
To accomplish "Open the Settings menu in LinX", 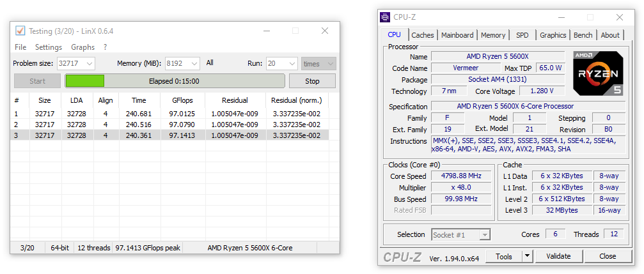I will [49, 47].
